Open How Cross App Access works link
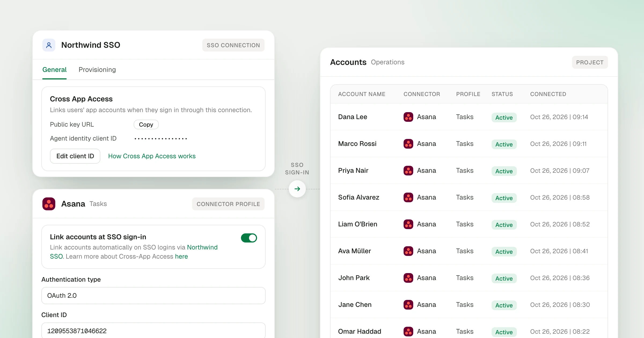644x338 pixels. tap(152, 156)
